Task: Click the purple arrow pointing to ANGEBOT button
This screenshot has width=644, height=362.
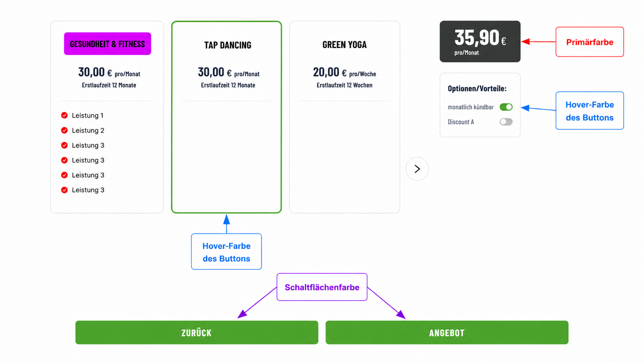Action: (x=387, y=303)
